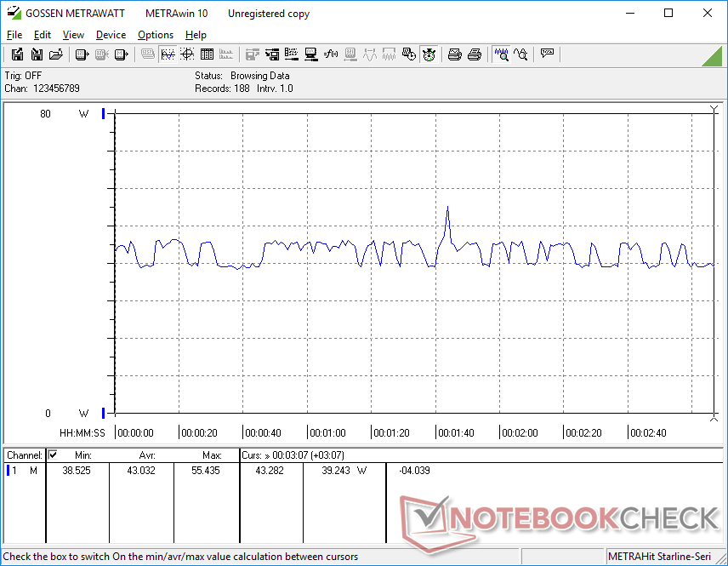Click the blue 80 W upper scale marker

(x=103, y=113)
